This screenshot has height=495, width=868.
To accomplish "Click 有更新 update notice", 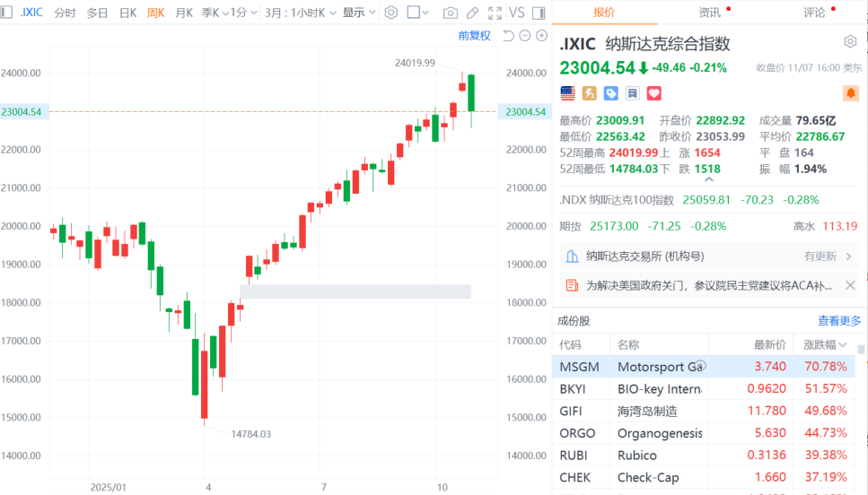I will tap(820, 256).
